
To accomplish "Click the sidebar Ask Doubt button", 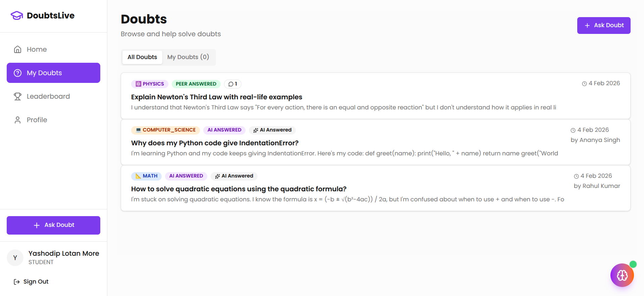I will click(x=53, y=225).
